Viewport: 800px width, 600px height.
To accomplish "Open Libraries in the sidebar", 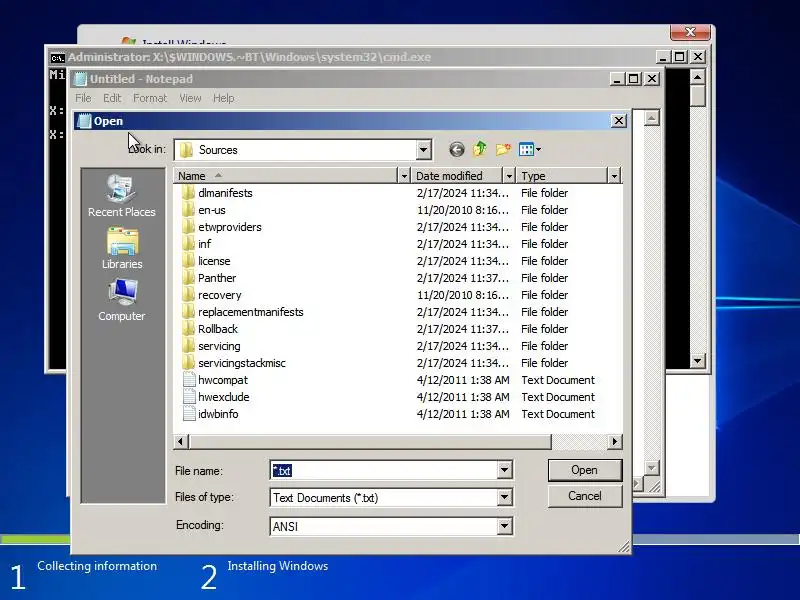I will [x=121, y=248].
